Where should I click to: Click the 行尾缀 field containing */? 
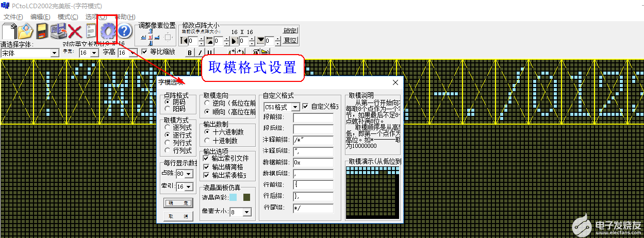coord(313,208)
